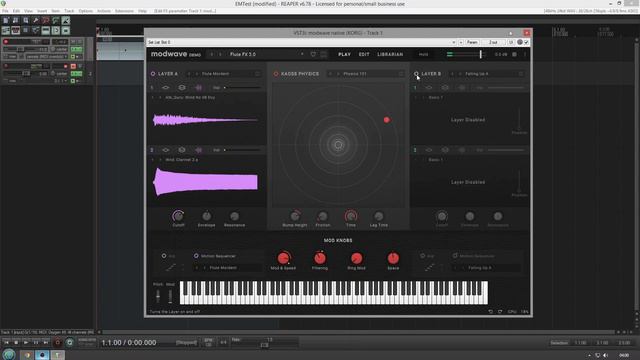This screenshot has height=360, width=640.
Task: Adjust the modwave master volume slider
Action: click(465, 54)
